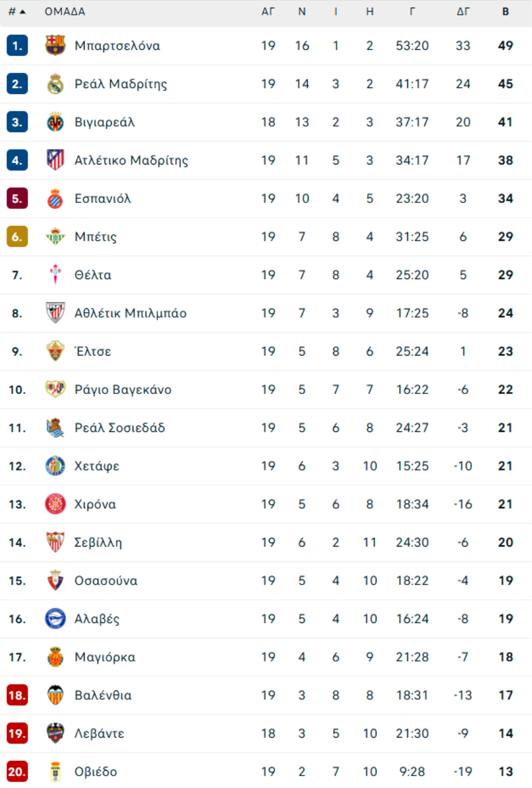This screenshot has width=532, height=788.
Task: Click the Valencia bat crest icon
Action: 55,695
